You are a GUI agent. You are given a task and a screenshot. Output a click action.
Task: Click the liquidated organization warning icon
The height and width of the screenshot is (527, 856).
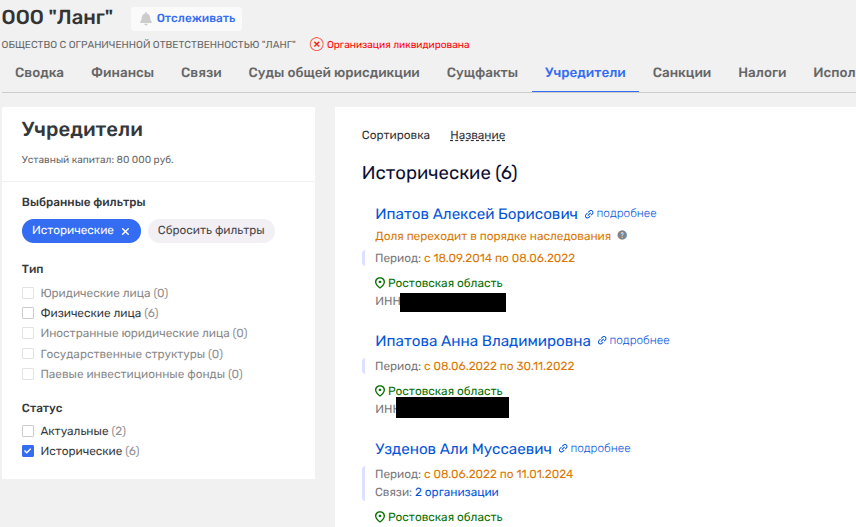coord(316,44)
